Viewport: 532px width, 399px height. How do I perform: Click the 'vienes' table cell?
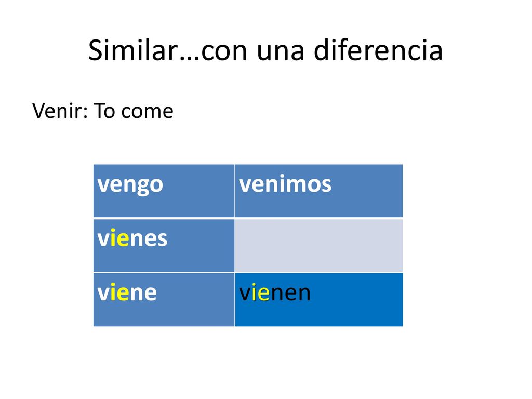[164, 245]
